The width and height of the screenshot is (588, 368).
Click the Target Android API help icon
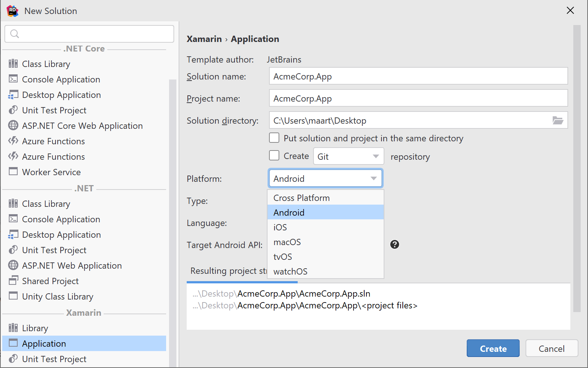(395, 244)
